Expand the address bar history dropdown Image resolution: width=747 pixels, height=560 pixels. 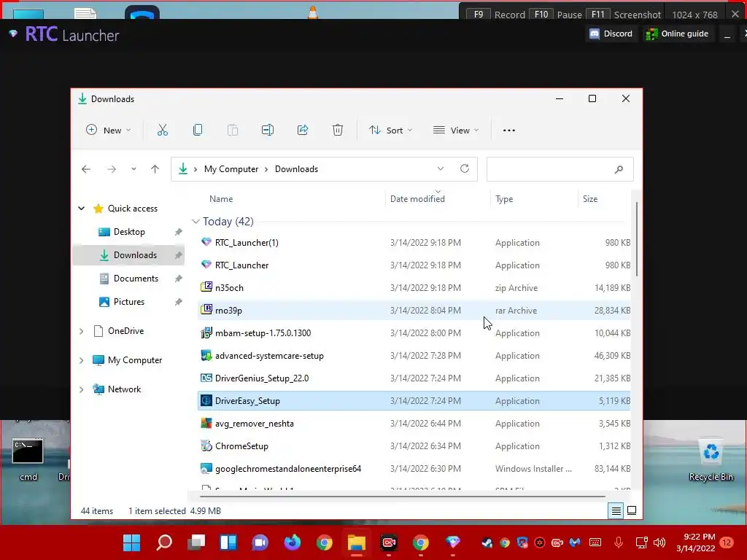440,168
